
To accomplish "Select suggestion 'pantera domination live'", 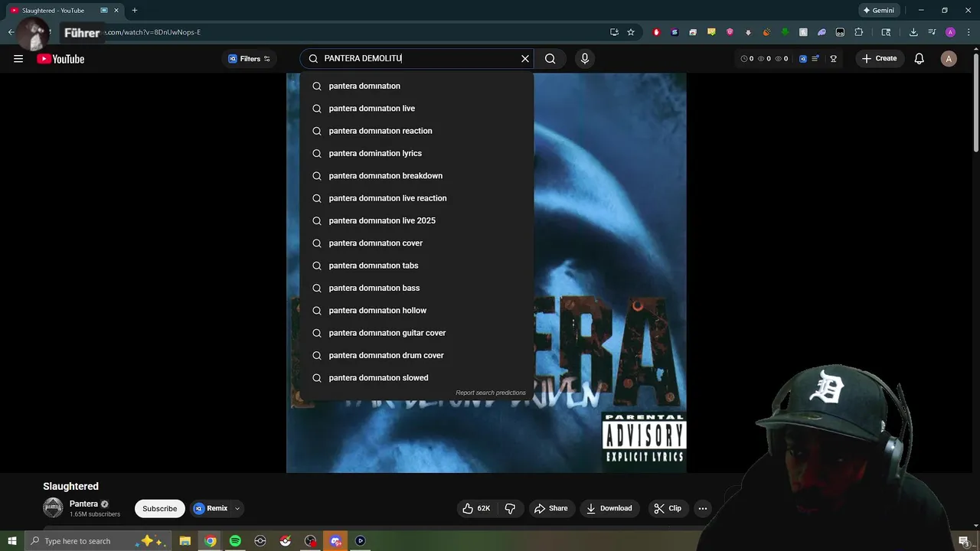I will [x=416, y=109].
